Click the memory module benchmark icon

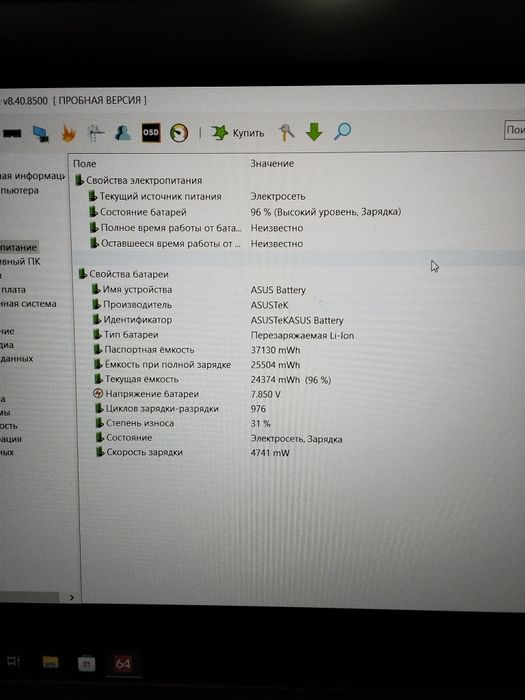point(12,133)
